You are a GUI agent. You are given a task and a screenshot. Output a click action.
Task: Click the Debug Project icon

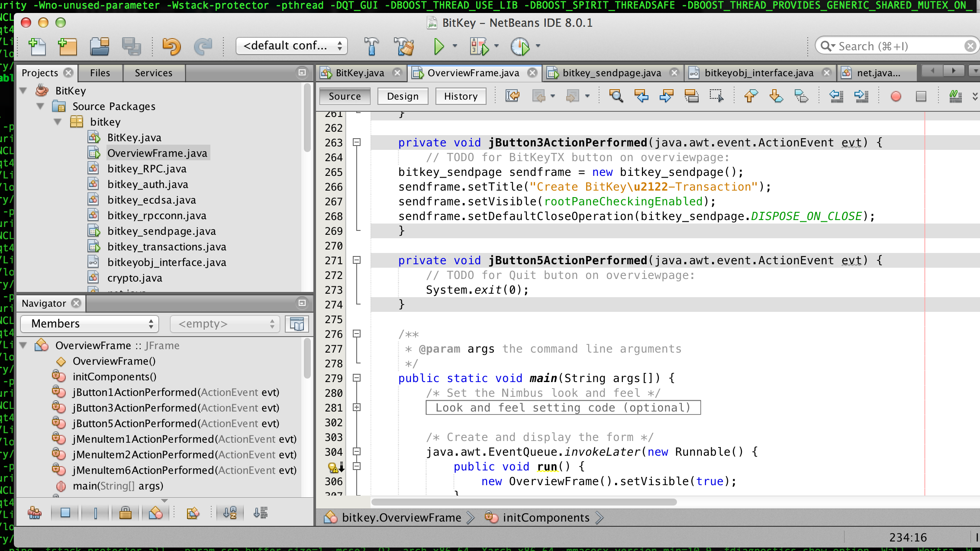pos(479,46)
